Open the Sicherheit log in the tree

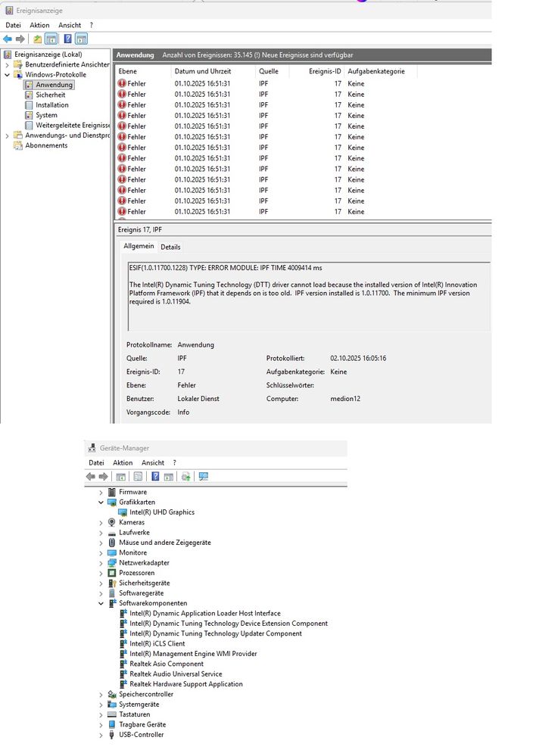pyautogui.click(x=51, y=95)
